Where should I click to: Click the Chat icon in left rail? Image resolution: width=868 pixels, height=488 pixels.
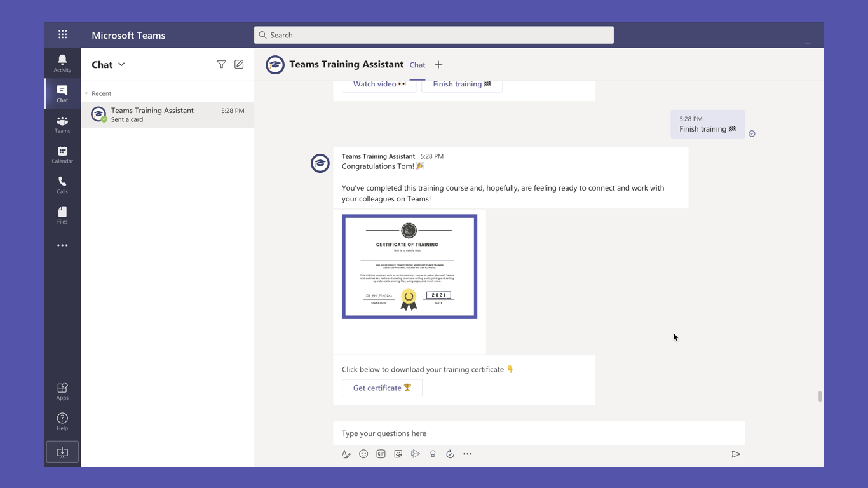point(62,94)
